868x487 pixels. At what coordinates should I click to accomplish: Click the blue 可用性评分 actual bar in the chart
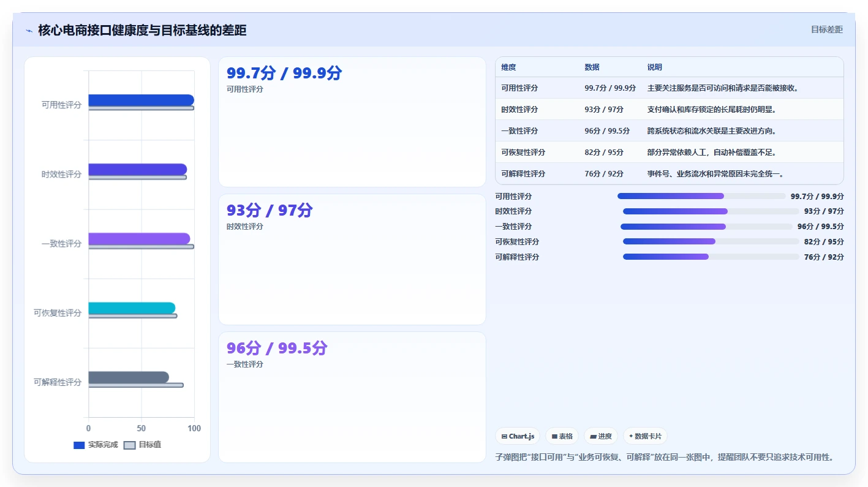coord(141,100)
